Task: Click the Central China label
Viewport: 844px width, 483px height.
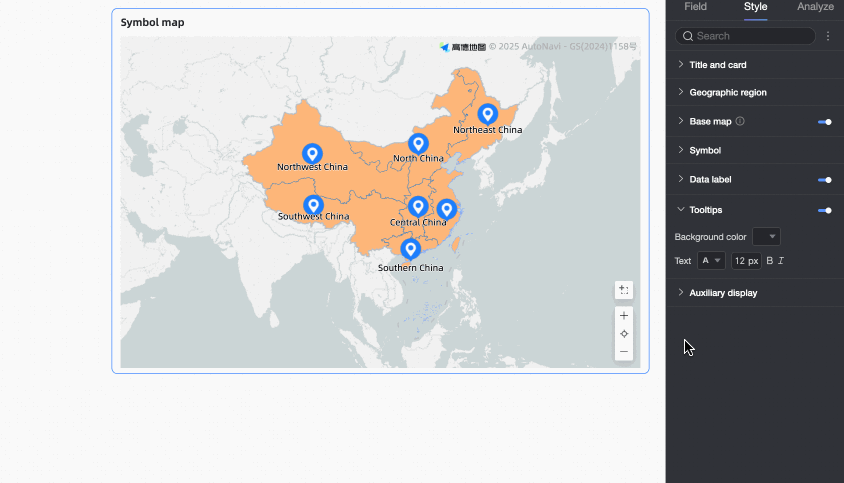Action: coord(418,222)
